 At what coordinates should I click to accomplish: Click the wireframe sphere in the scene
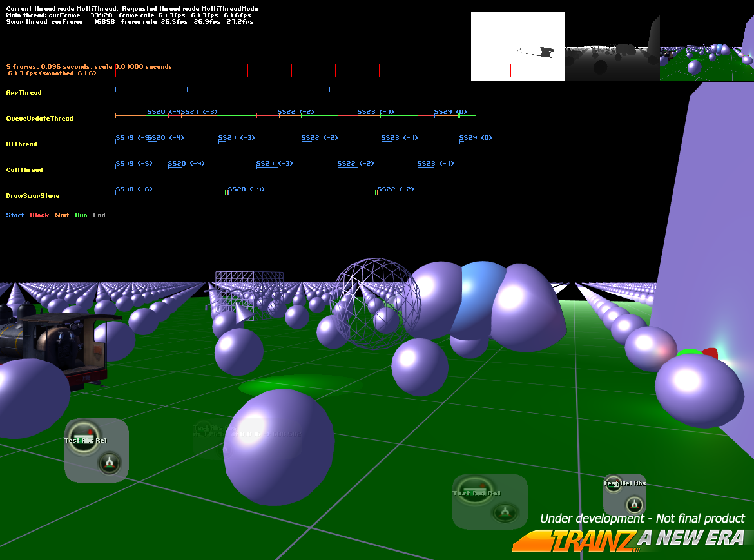pyautogui.click(x=376, y=304)
